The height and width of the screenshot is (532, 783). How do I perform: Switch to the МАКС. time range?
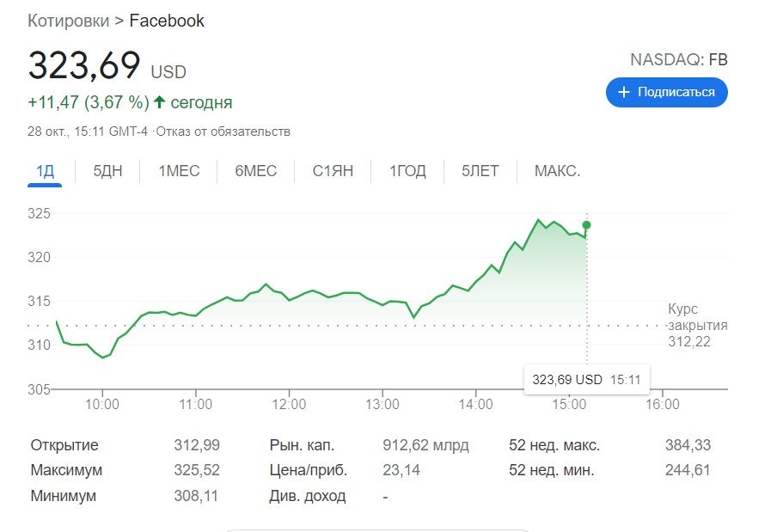[x=555, y=171]
